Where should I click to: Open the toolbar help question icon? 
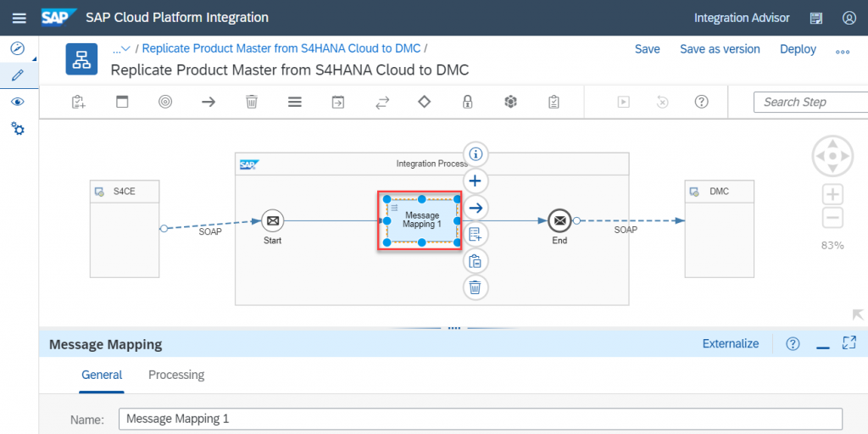[701, 102]
